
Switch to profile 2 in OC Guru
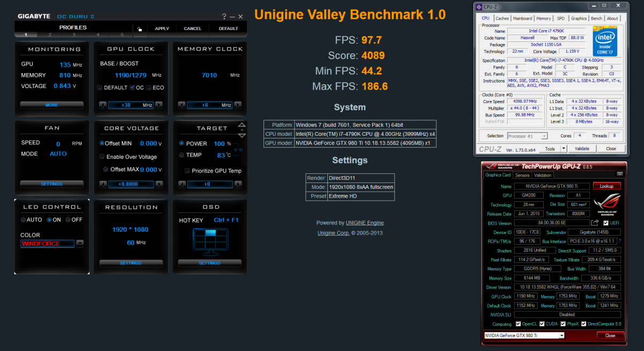(x=49, y=35)
